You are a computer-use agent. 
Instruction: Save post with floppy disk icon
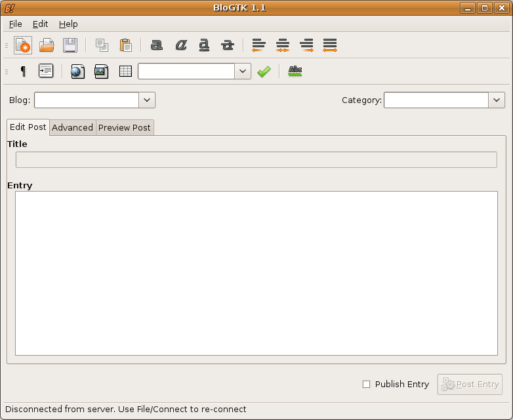pyautogui.click(x=70, y=45)
